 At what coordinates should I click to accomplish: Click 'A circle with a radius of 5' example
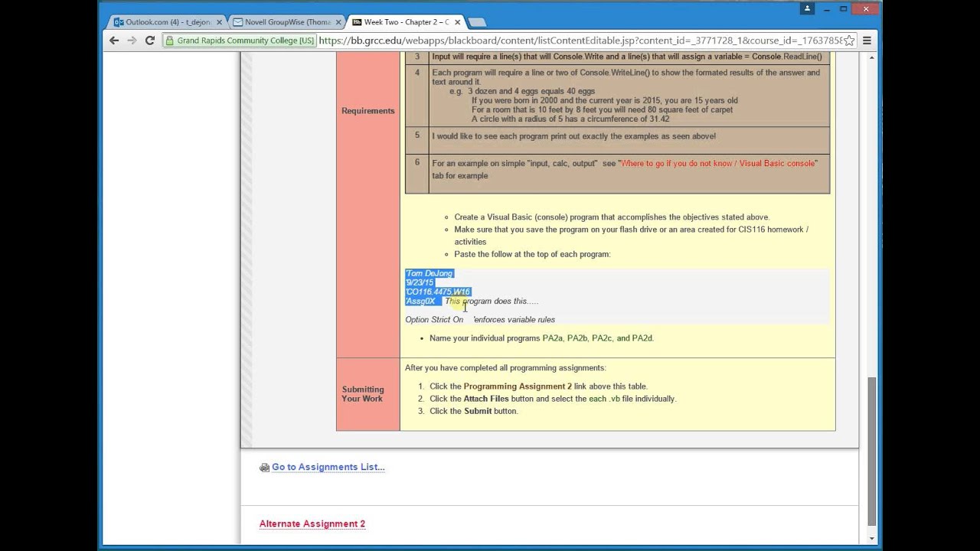pos(570,119)
